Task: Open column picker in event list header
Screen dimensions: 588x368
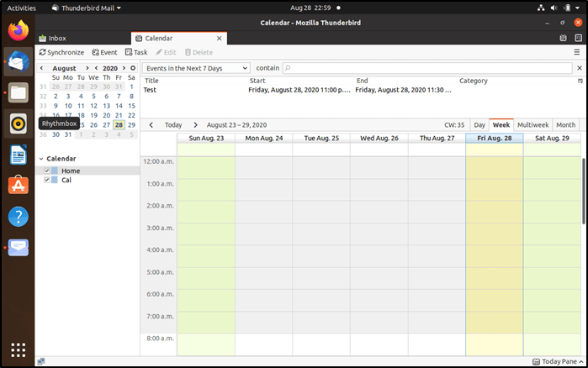Action: [x=580, y=81]
